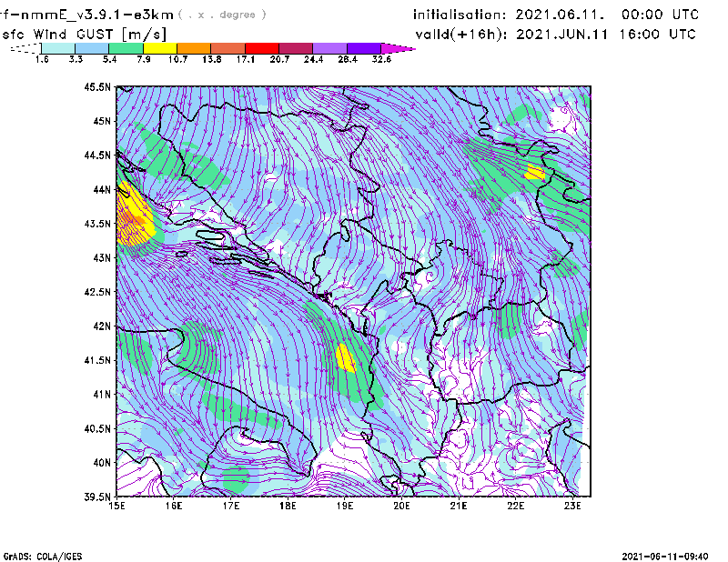Viewport: 728px width, 562px height.
Task: Click the 15E longitude label
Action: coord(116,506)
